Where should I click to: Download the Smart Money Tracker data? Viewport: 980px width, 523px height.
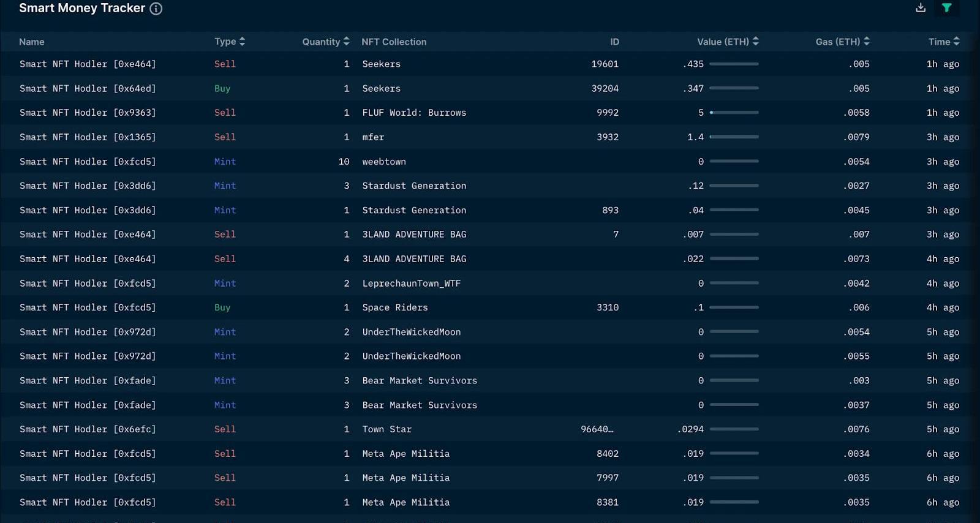pos(921,8)
